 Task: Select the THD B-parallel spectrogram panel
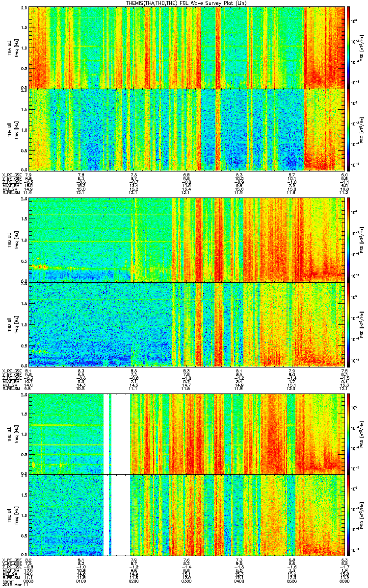point(186,324)
